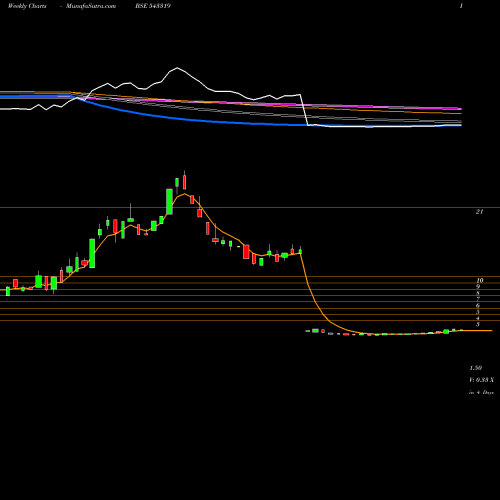Click the tallest green candlestick near peak
The width and height of the screenshot is (500, 500).
tap(169, 201)
